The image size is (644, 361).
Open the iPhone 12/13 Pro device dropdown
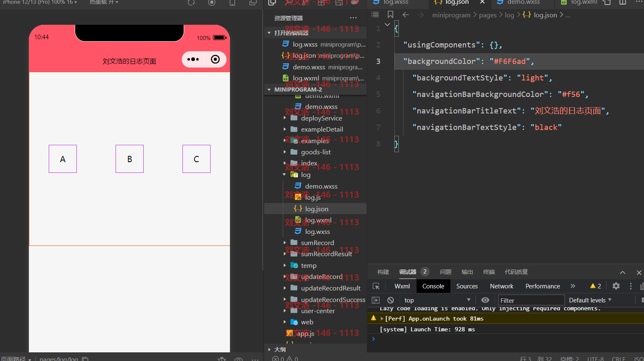pos(40,2)
